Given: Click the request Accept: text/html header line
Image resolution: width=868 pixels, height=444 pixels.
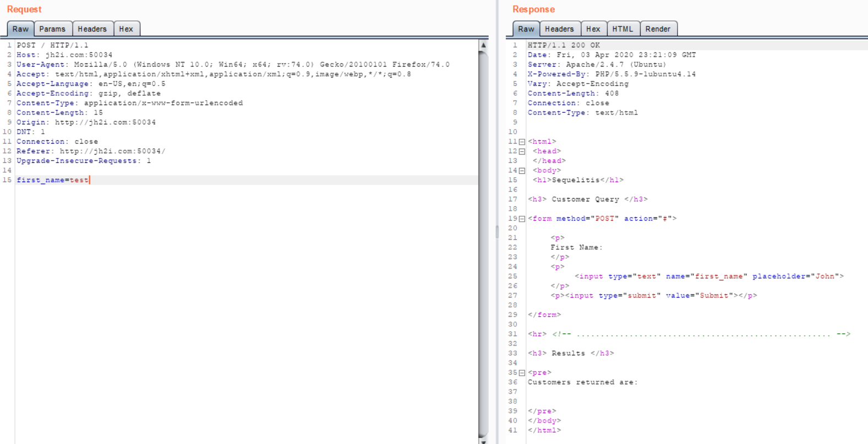Looking at the screenshot, I should [214, 74].
